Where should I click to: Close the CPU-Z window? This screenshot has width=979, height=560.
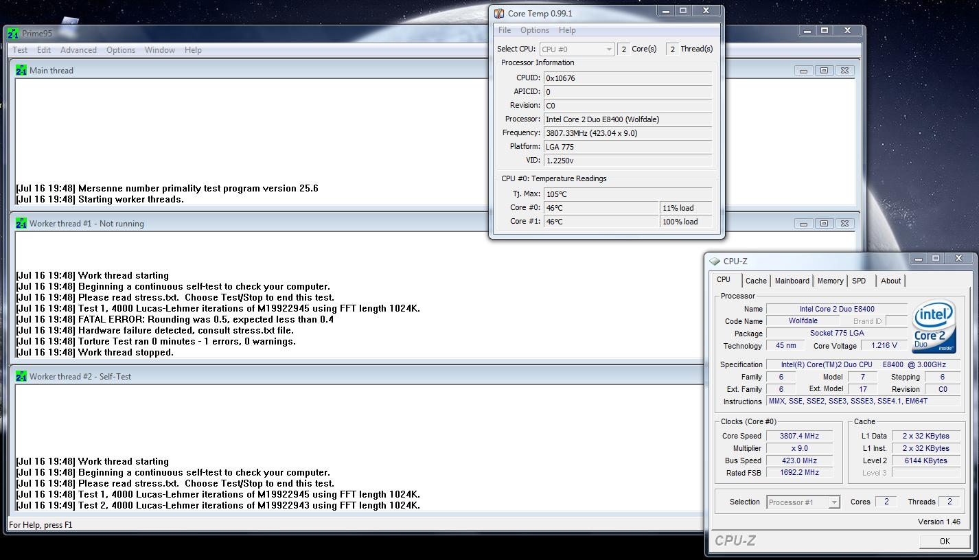click(959, 259)
